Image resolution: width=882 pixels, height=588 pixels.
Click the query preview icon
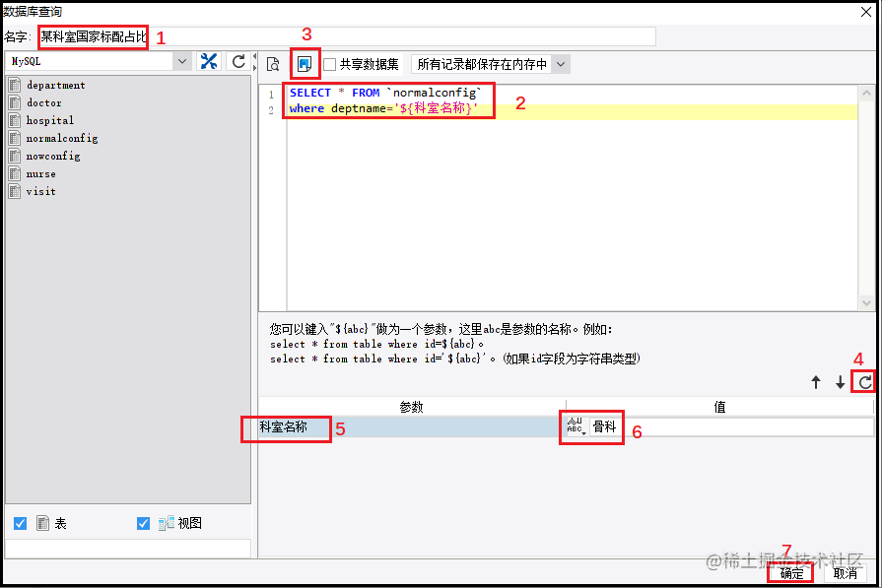[273, 65]
